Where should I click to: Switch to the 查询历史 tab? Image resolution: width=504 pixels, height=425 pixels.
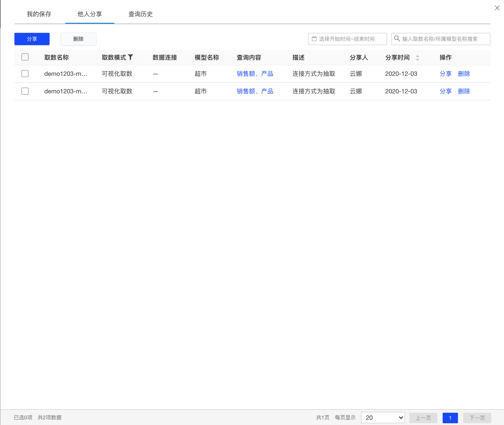pyautogui.click(x=140, y=14)
